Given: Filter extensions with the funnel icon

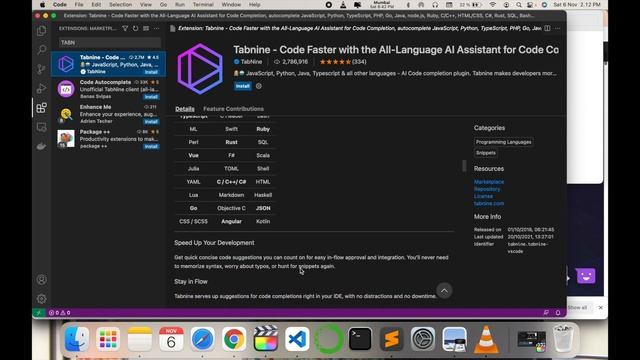Looking at the screenshot, I should pos(125,29).
